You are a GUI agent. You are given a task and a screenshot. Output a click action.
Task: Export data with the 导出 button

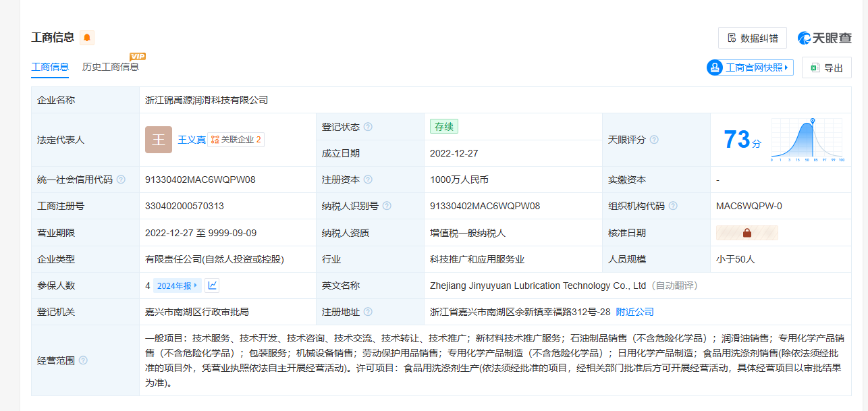tap(826, 67)
